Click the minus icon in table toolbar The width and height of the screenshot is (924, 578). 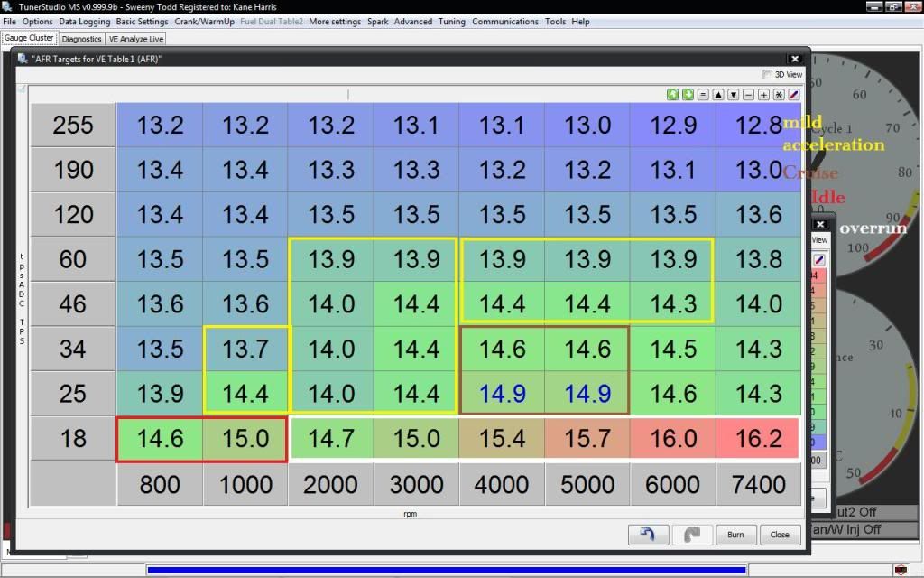(x=749, y=94)
